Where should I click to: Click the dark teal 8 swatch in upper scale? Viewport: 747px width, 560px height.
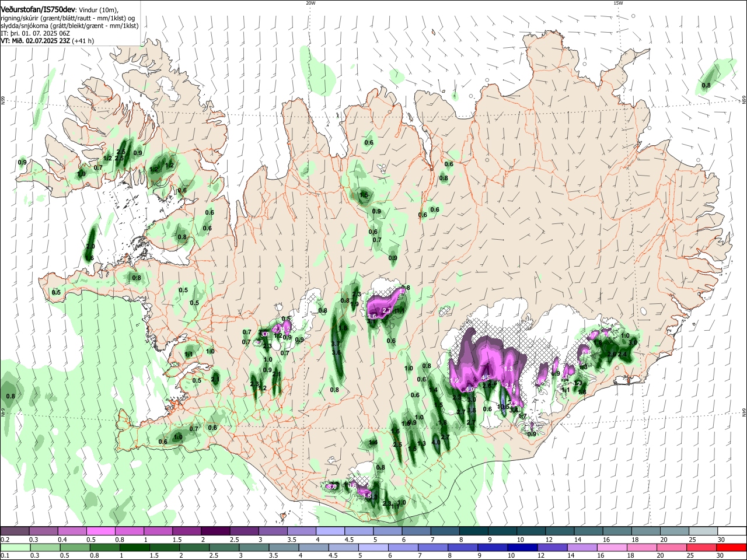click(474, 531)
